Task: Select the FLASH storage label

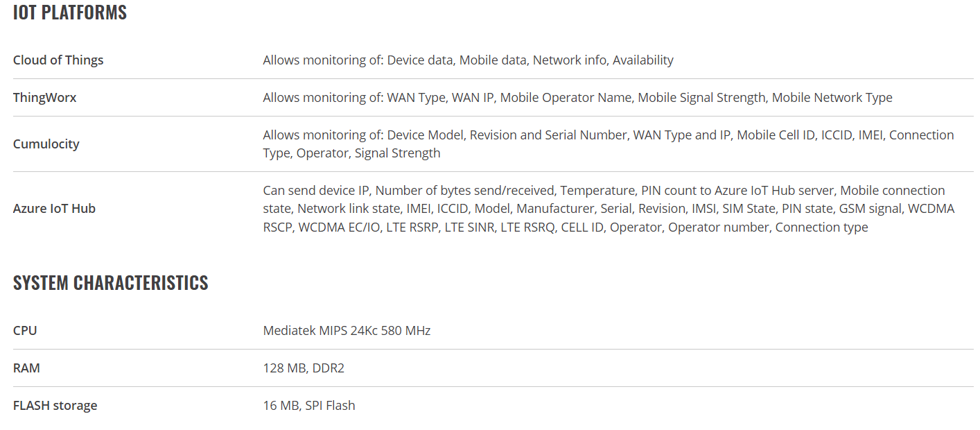Action: pyautogui.click(x=55, y=406)
